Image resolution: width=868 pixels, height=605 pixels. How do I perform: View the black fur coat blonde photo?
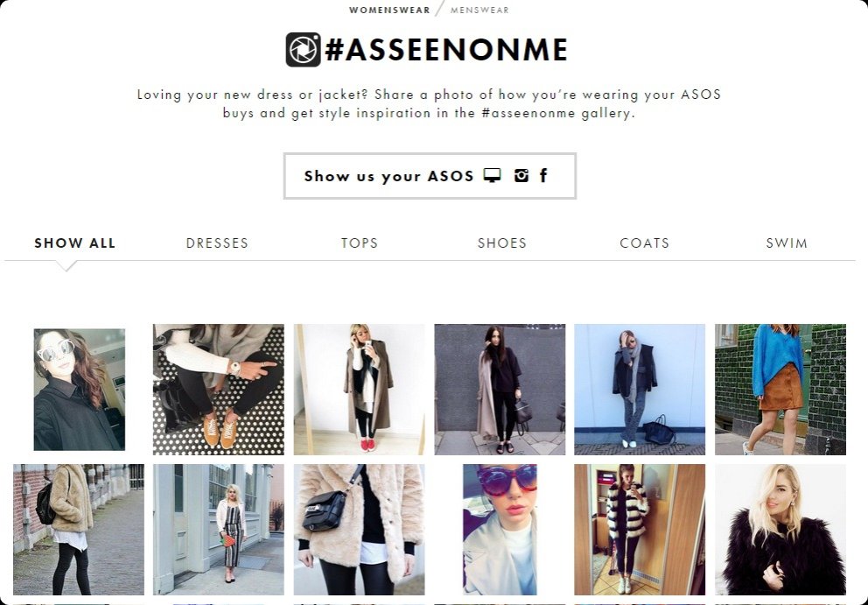pos(780,530)
